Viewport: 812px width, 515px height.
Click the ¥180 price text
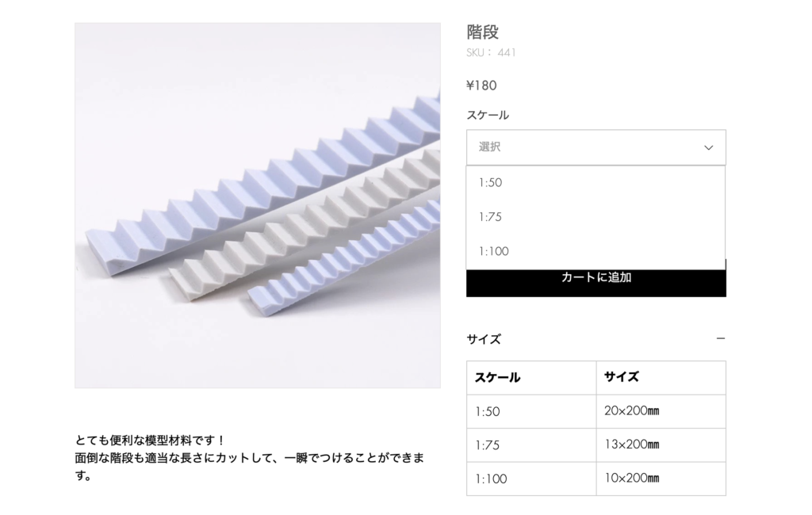point(481,86)
